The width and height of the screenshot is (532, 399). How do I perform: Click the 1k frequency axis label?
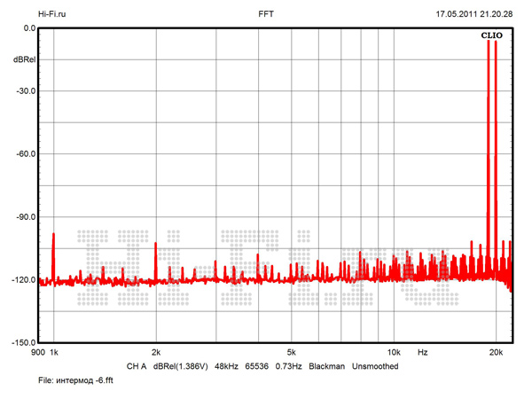(54, 353)
